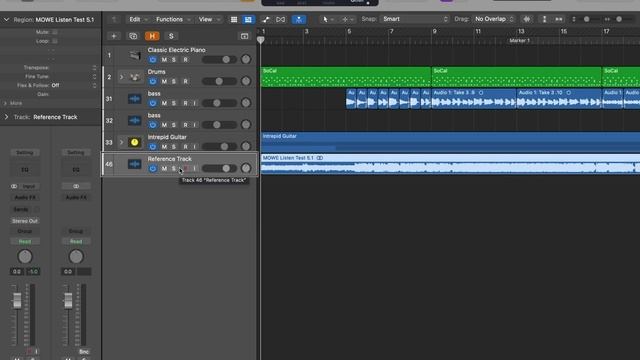640x360 pixels.
Task: Click the global tracks icon above track headers
Action: (244, 36)
